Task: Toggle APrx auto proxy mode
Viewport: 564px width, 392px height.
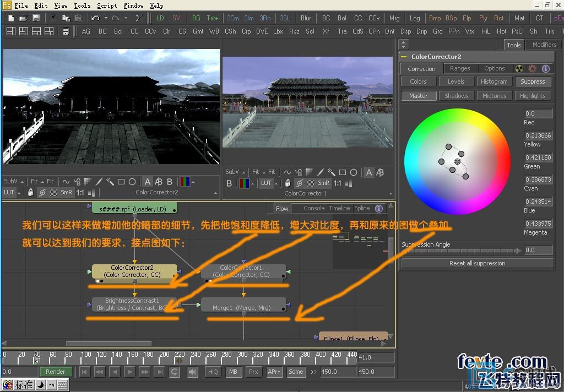Action: [x=274, y=372]
